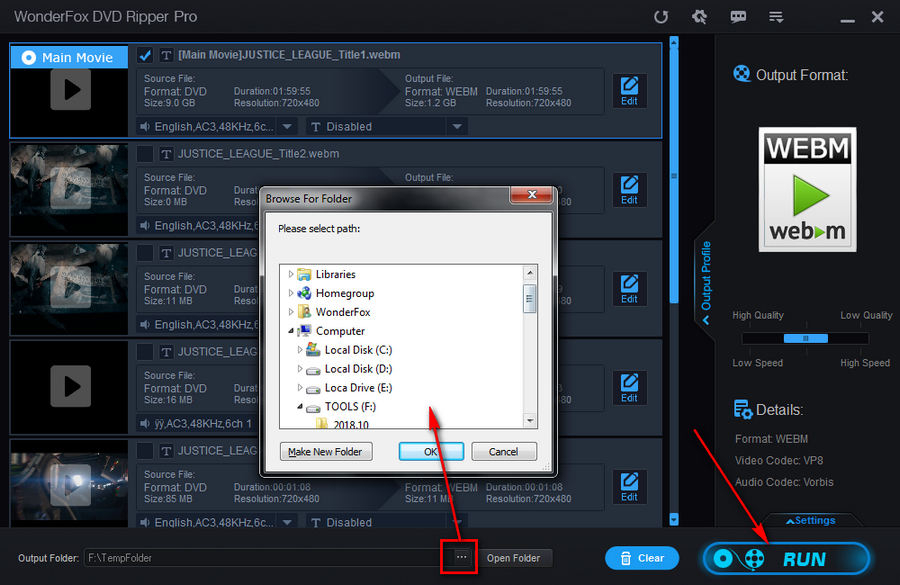Expand the Local Disk (C:) node arrow

pos(300,350)
